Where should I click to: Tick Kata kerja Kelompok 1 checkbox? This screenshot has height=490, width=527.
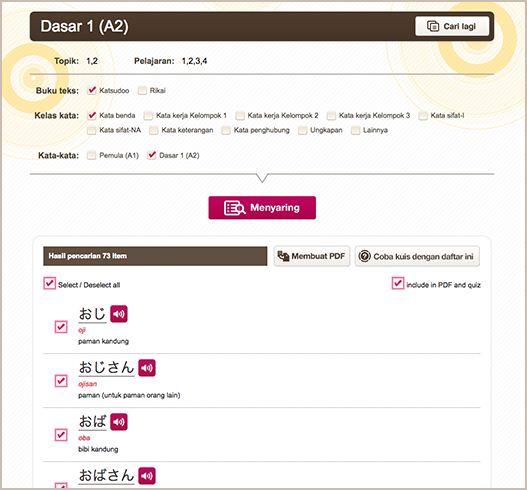pos(148,115)
